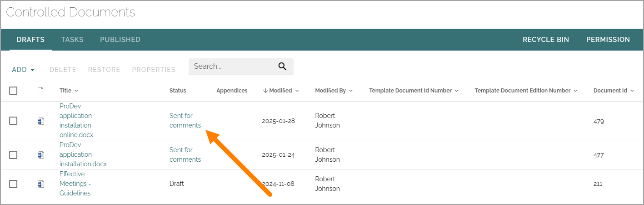Screen dimensions: 644x205
Task: Click the Modified sort arrow icon
Action: point(265,91)
